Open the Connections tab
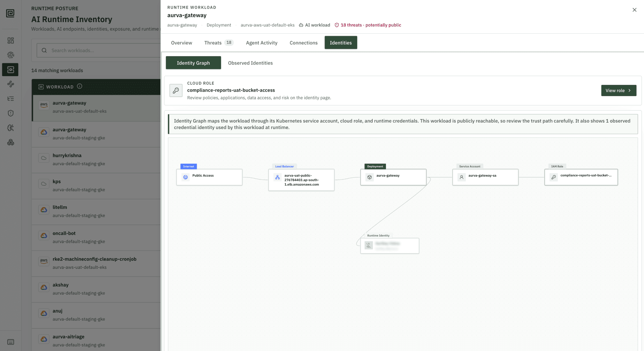The width and height of the screenshot is (644, 351). pos(304,43)
